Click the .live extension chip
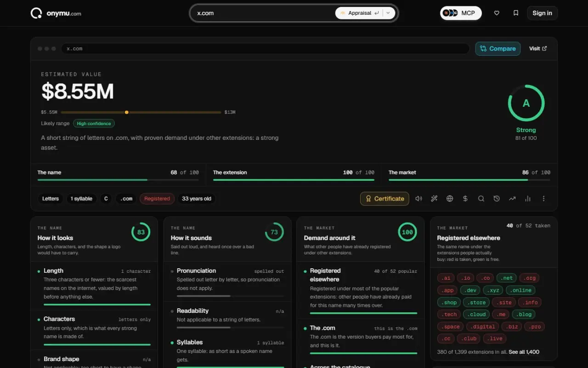588x368 pixels. coord(495,339)
